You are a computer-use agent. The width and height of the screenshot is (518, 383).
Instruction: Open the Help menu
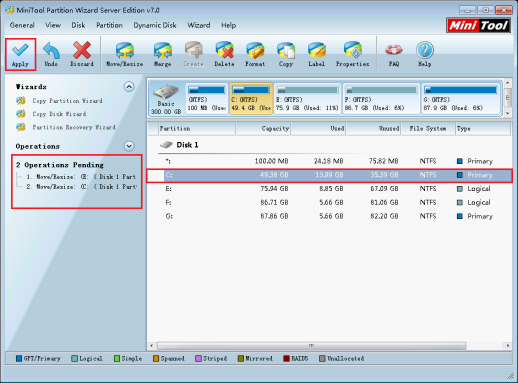point(229,25)
